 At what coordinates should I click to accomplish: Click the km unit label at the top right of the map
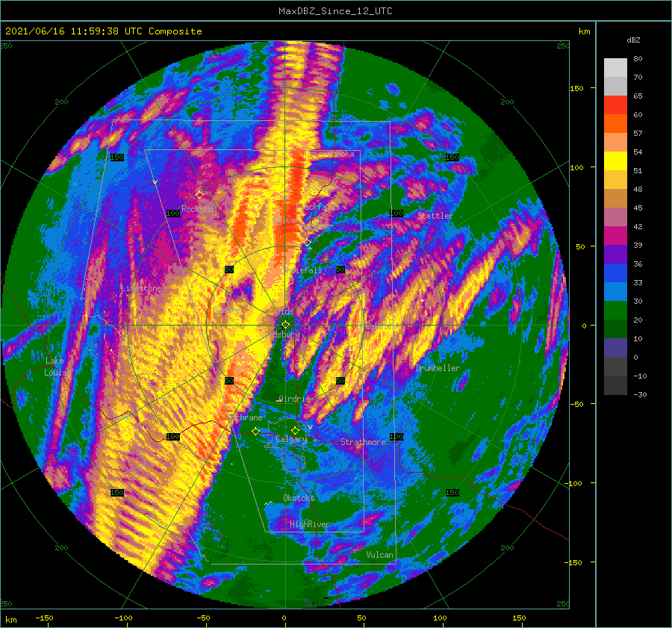tap(584, 31)
